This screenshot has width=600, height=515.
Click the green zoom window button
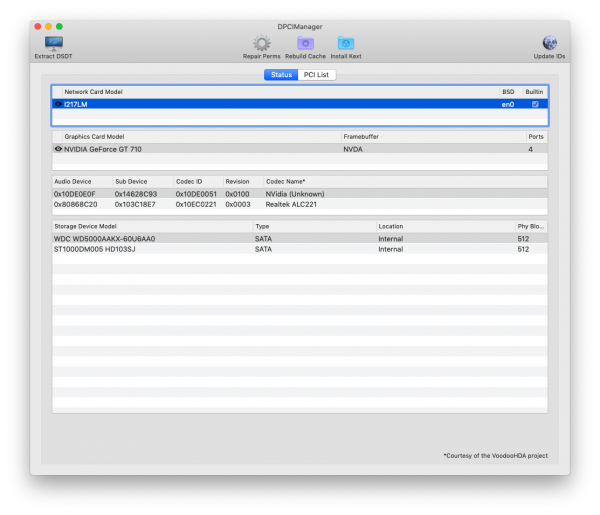[x=59, y=26]
